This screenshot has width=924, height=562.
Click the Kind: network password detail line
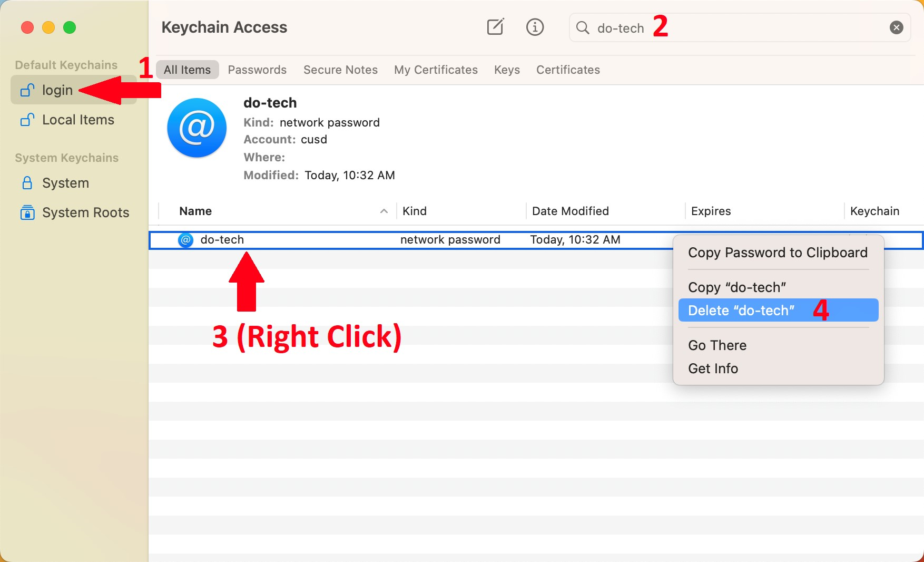pos(311,122)
